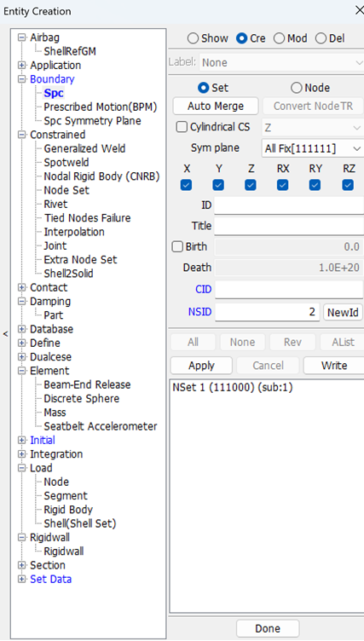The height and width of the screenshot is (641, 364).
Task: Click the NewId button
Action: click(343, 313)
